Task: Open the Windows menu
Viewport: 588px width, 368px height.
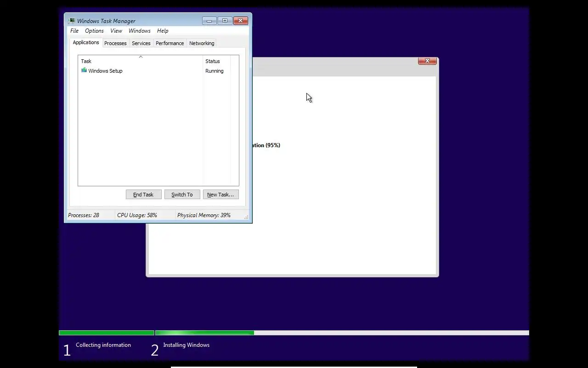Action: point(140,31)
